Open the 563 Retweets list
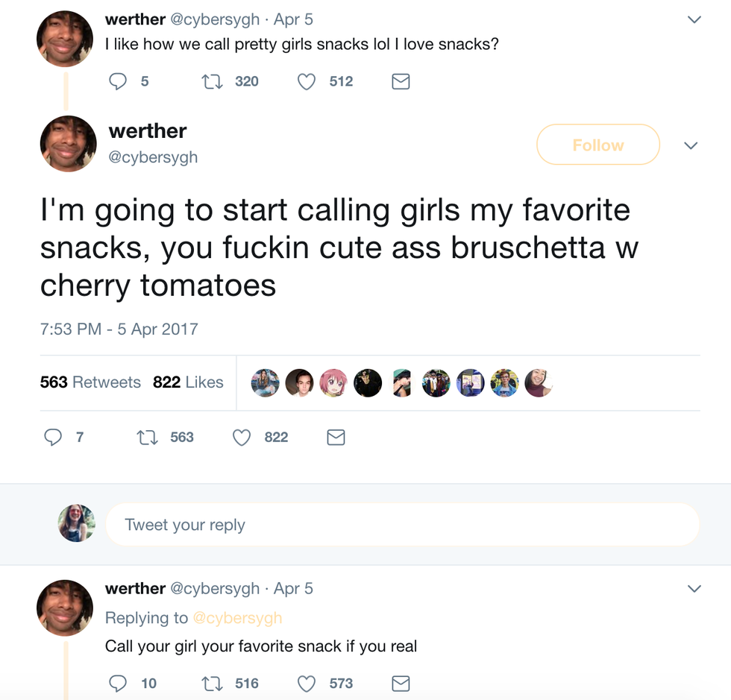 [x=90, y=382]
